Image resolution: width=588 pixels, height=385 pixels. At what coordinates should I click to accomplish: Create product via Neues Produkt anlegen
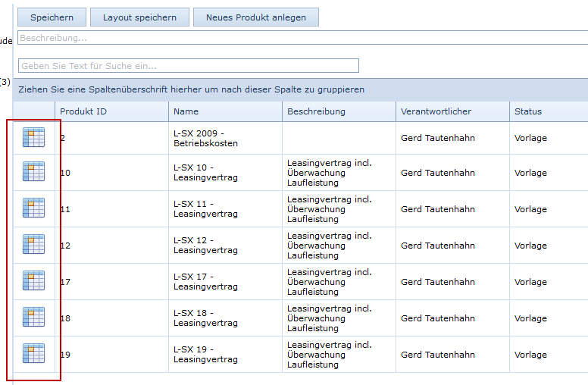[x=255, y=17]
